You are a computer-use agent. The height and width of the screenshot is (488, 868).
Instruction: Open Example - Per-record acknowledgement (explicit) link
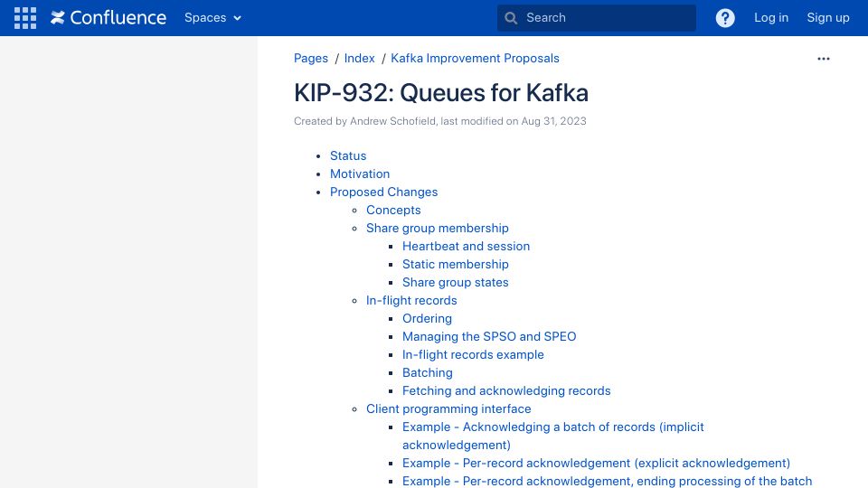coord(596,463)
